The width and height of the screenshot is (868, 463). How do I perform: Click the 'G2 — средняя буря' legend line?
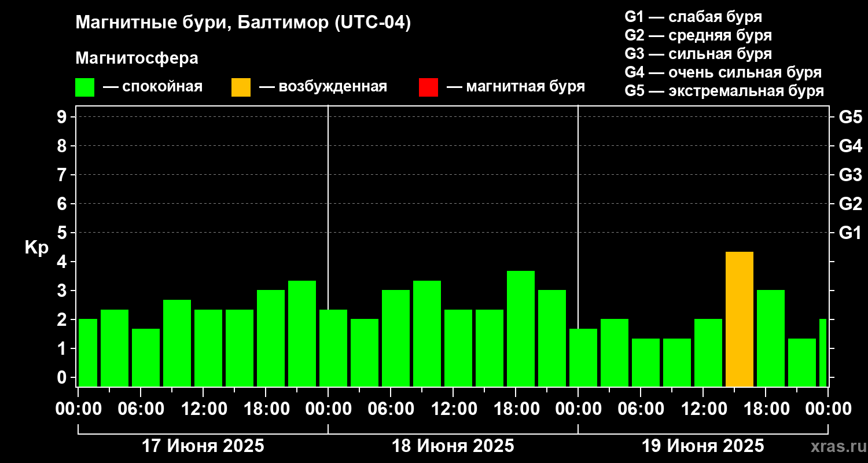point(698,35)
